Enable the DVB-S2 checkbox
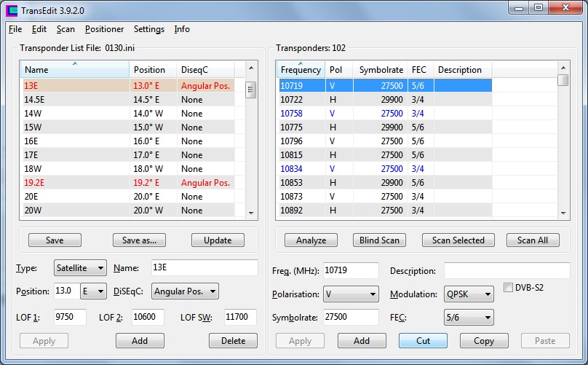Screen dimensions: 588x365 click(x=508, y=288)
